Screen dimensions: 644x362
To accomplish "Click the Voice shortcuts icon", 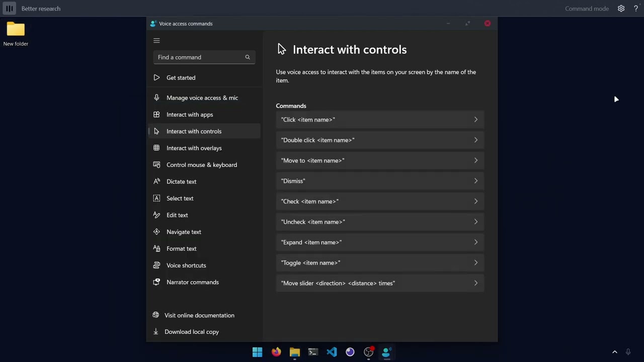I will pyautogui.click(x=156, y=265).
